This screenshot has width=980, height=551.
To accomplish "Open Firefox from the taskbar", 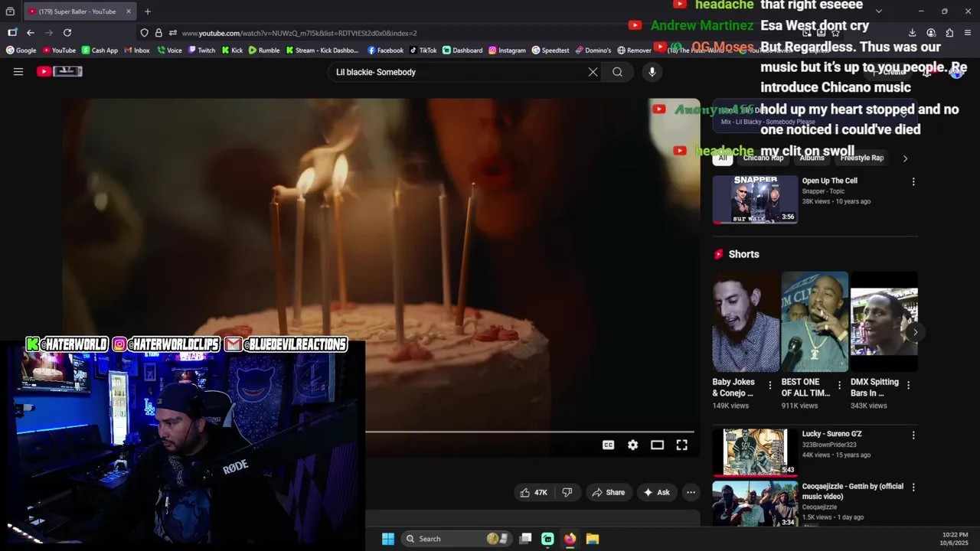I will [570, 539].
